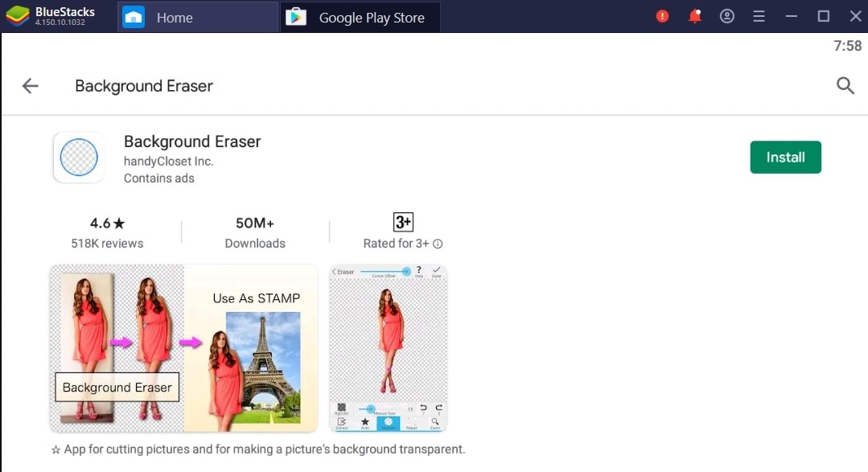This screenshot has width=868, height=472.
Task: Install the Background Eraser app
Action: point(785,157)
